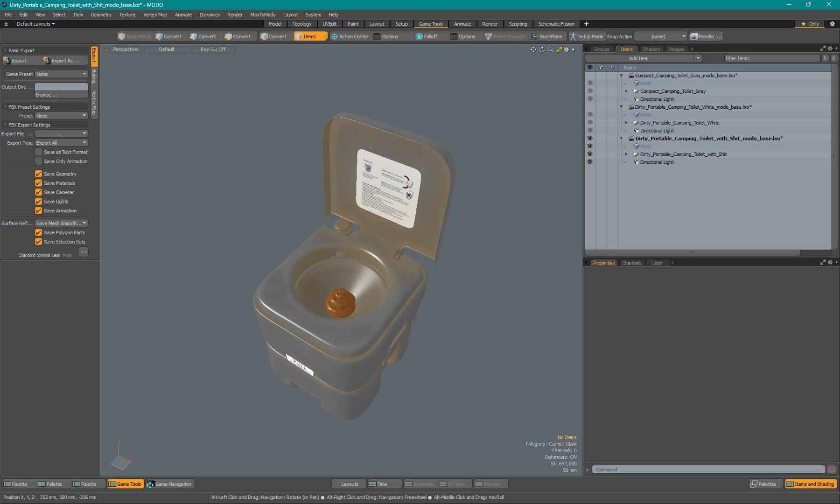This screenshot has height=504, width=840.
Task: Switch to Shaders tab
Action: pyautogui.click(x=651, y=49)
